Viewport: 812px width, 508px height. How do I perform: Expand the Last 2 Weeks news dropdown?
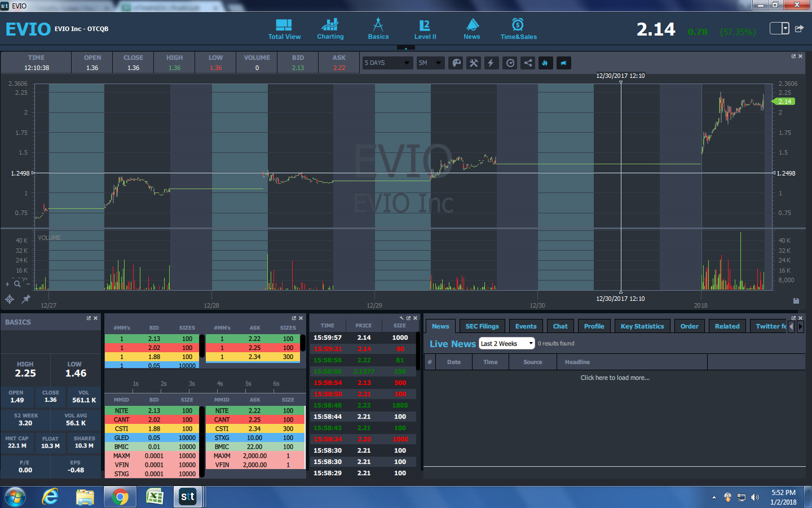coord(506,343)
